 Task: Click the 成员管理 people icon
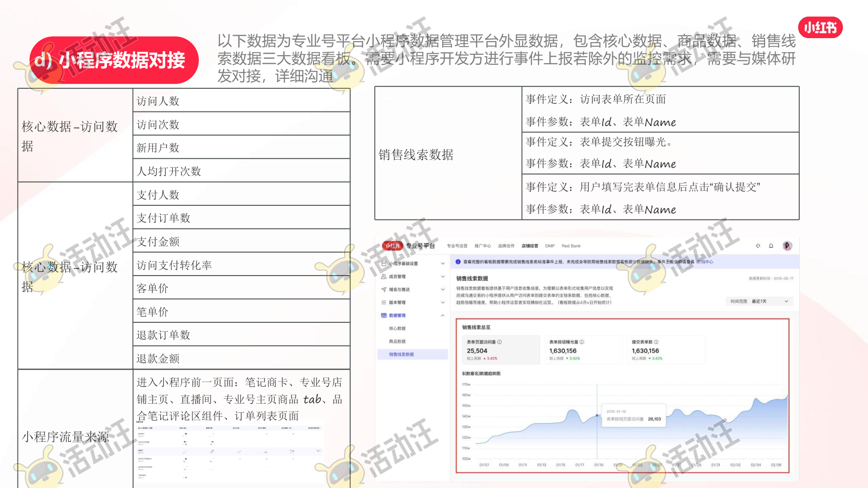[384, 277]
